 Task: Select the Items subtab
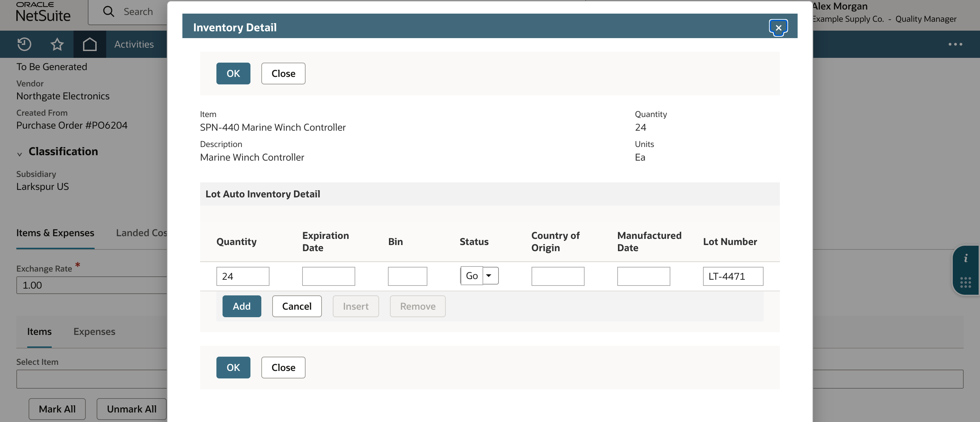(x=39, y=331)
